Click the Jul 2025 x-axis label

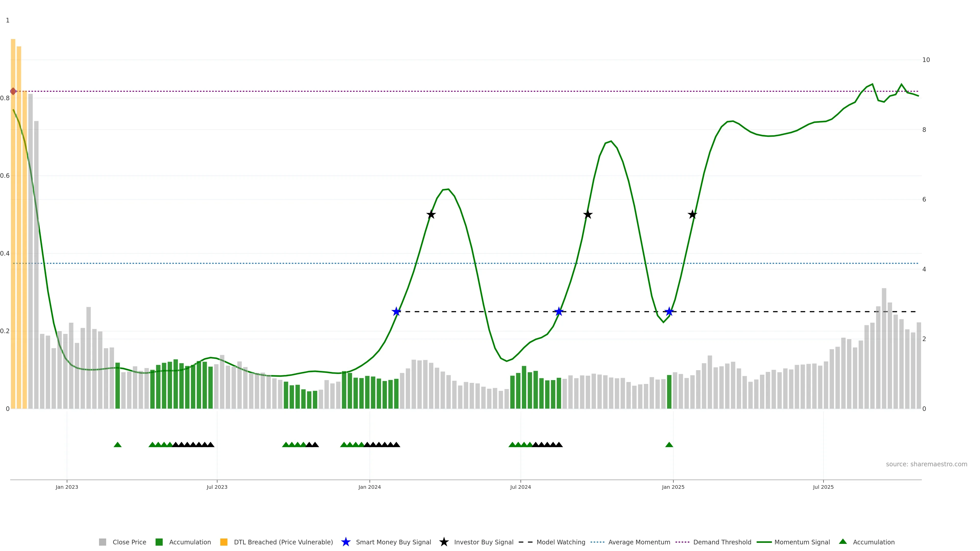823,487
